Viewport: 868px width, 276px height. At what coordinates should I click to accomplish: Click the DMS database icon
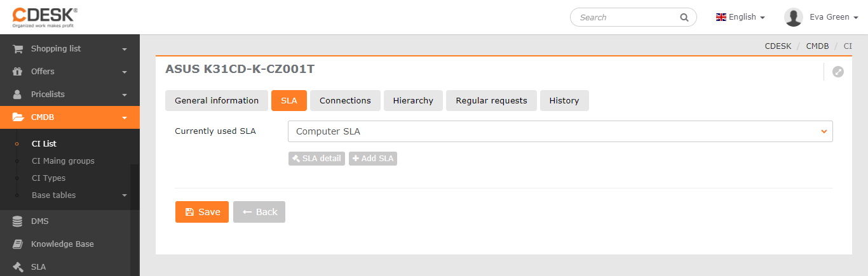(x=18, y=221)
